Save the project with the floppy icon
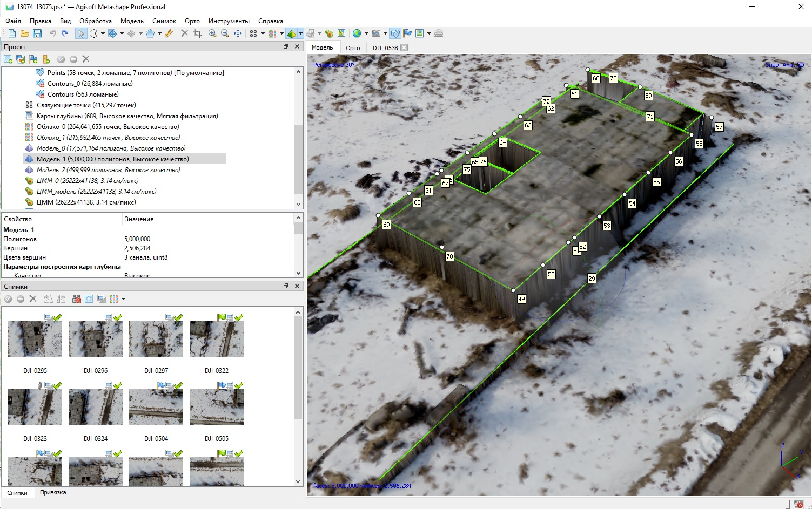This screenshot has height=509, width=812. [x=37, y=33]
